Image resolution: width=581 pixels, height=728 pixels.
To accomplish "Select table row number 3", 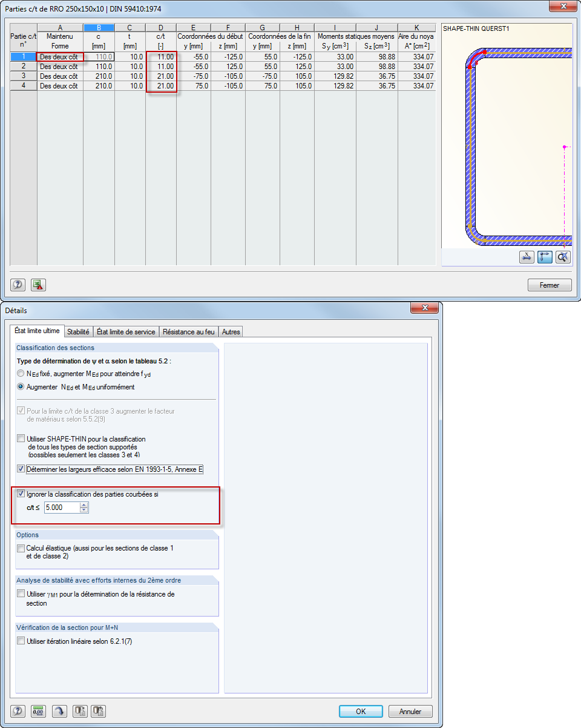I will [23, 76].
